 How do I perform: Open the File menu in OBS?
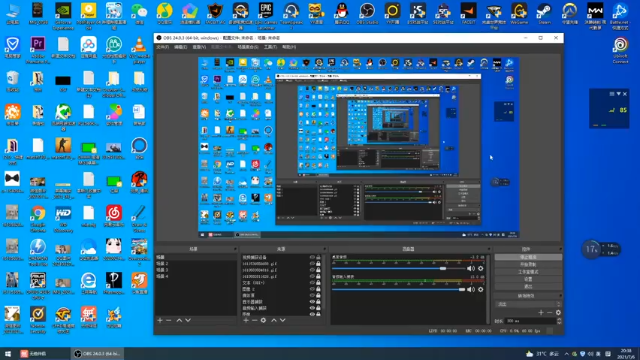(162, 47)
